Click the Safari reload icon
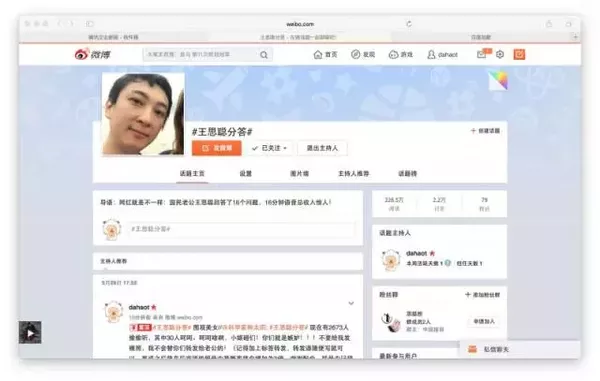600x381 pixels. (x=409, y=24)
